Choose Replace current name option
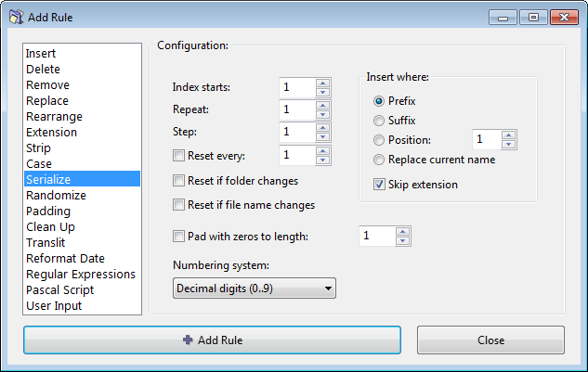The width and height of the screenshot is (588, 372). (379, 160)
